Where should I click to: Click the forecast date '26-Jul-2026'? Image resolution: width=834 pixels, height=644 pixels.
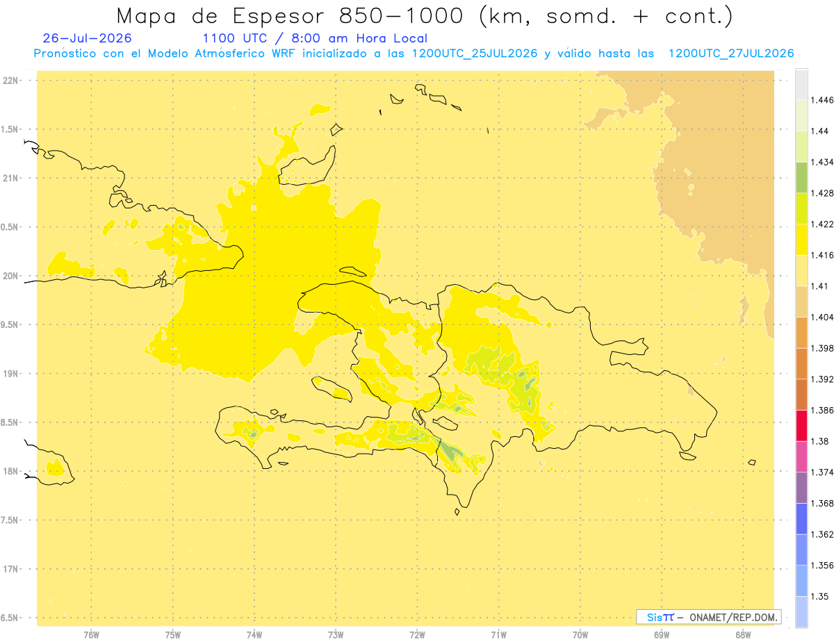coord(87,38)
